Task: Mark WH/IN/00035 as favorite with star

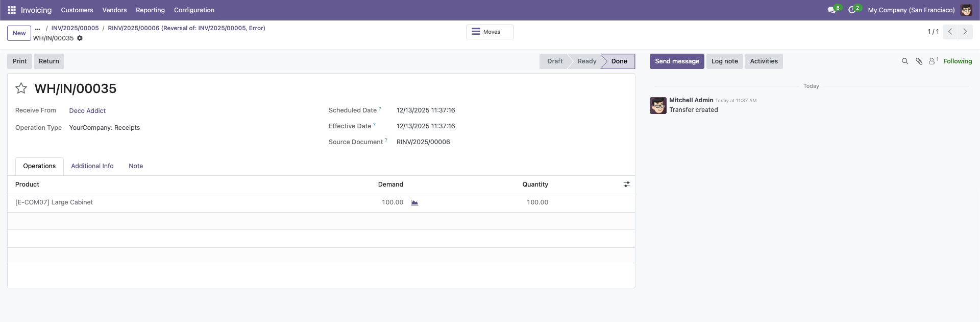Action: point(21,88)
